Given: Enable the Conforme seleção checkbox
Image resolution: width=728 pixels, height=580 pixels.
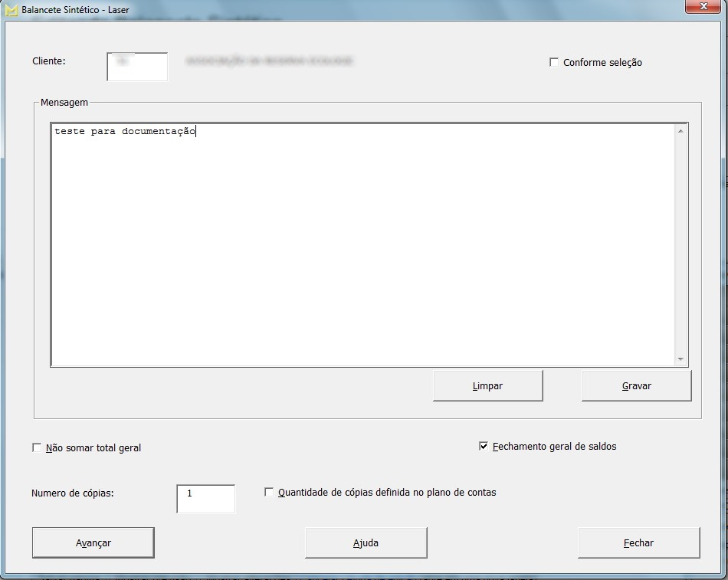Looking at the screenshot, I should tap(554, 63).
